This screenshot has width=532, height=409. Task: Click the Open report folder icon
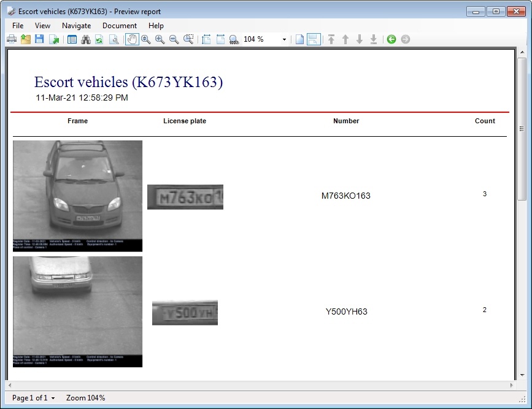(x=26, y=39)
